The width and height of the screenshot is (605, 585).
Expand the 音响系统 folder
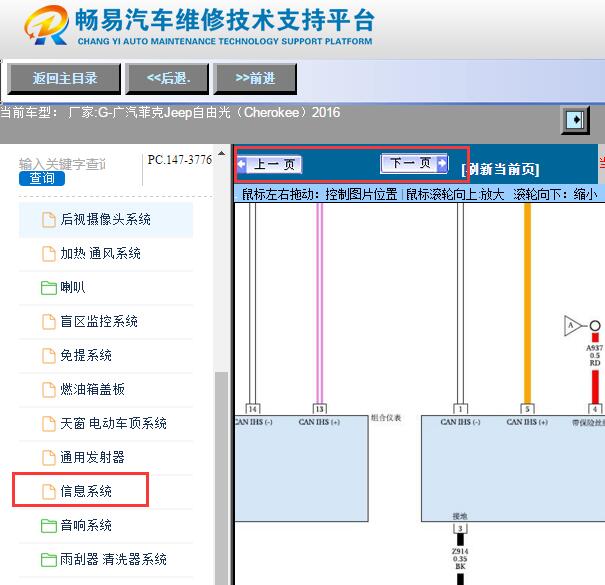point(106,525)
